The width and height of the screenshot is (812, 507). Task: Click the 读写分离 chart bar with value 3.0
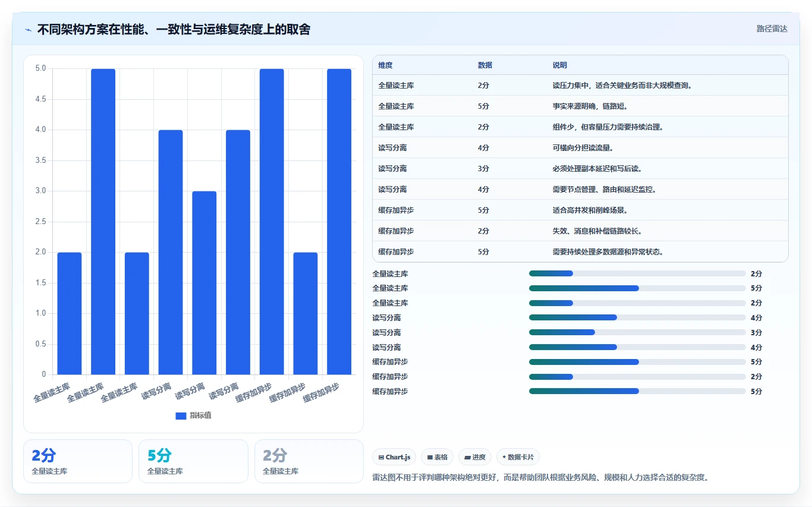(204, 283)
